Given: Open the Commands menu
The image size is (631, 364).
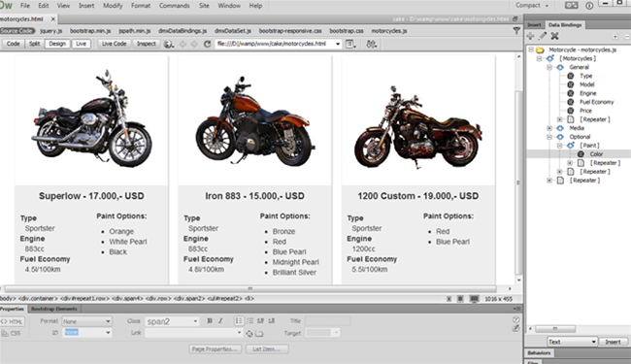Looking at the screenshot, I should [x=174, y=6].
